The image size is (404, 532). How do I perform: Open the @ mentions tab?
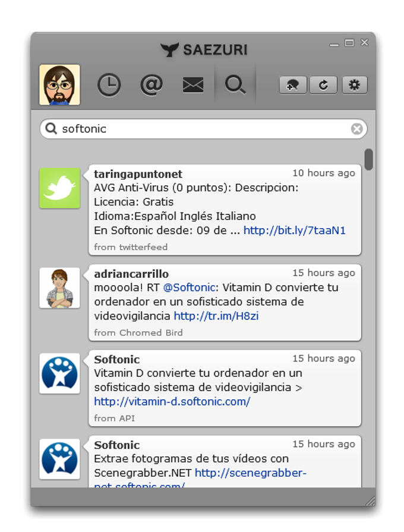[151, 84]
